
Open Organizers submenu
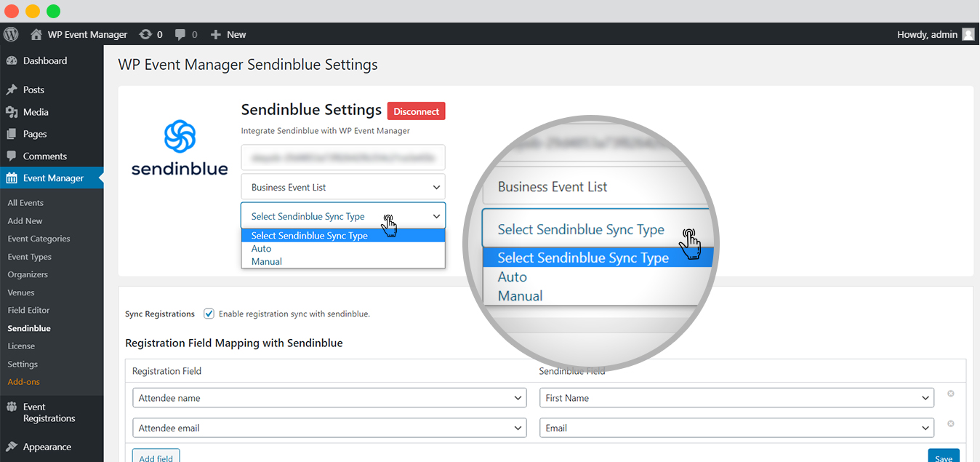click(x=28, y=274)
